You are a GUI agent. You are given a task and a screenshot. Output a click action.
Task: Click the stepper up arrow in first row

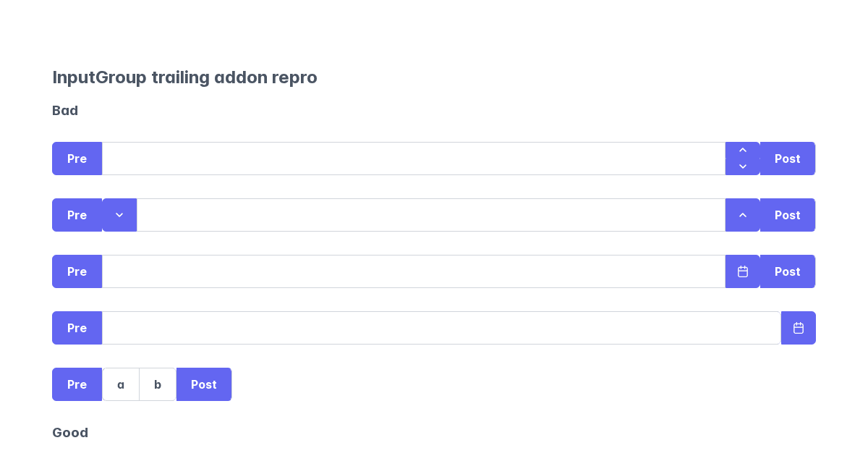pyautogui.click(x=742, y=151)
